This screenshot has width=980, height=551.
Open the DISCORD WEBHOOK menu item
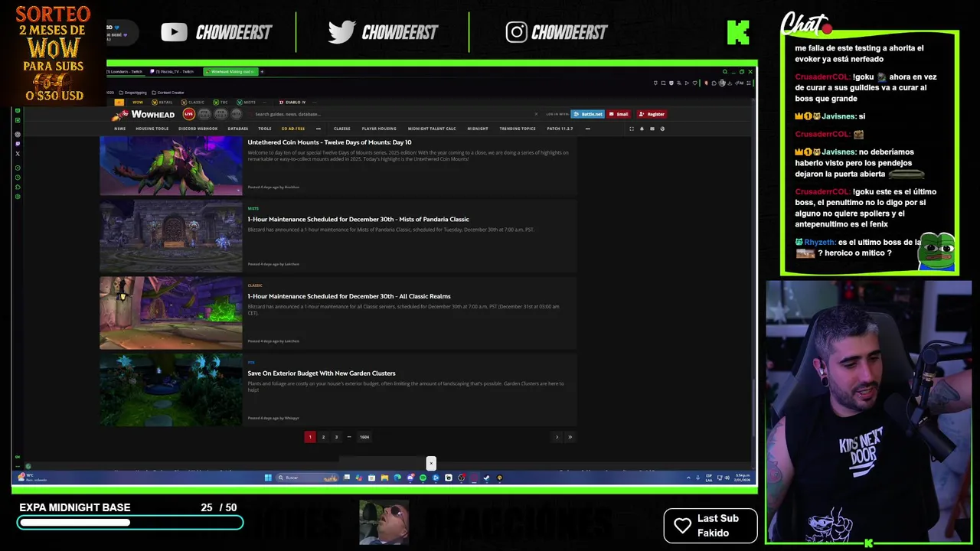(x=198, y=129)
